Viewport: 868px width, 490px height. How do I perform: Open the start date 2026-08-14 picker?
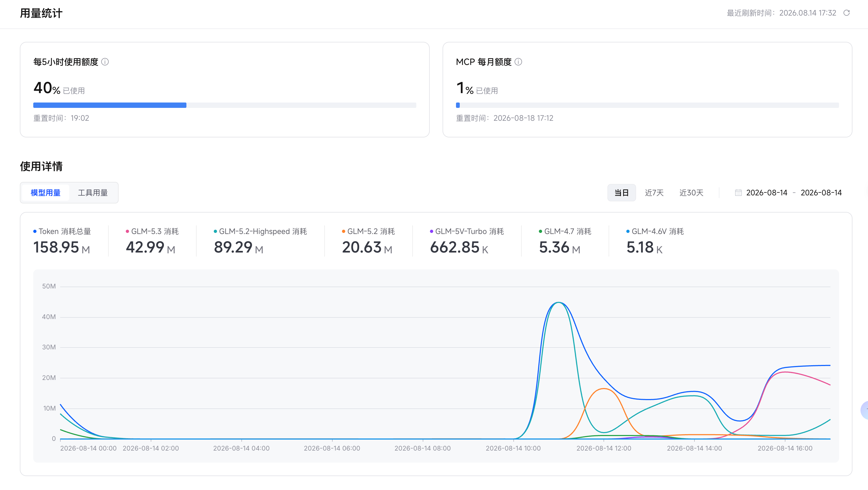[x=767, y=193]
